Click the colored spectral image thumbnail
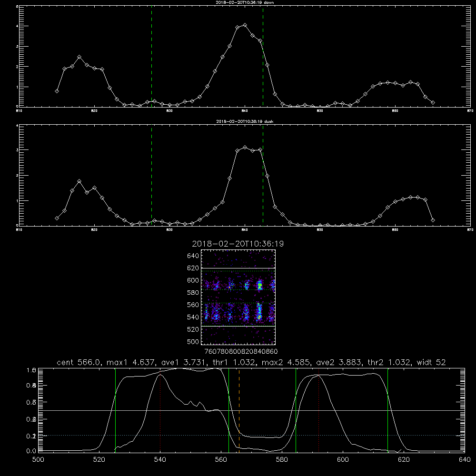Screen dimensions: 476x476 tap(238, 297)
